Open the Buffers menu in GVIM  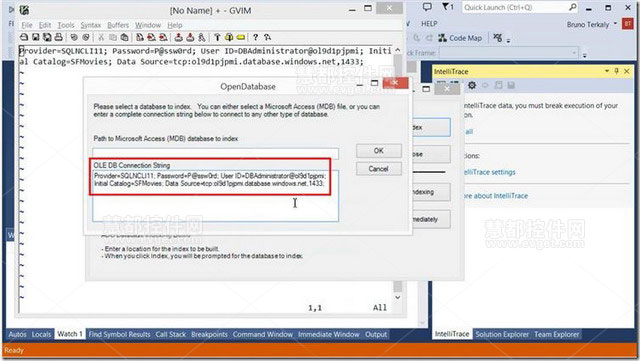pyautogui.click(x=118, y=25)
